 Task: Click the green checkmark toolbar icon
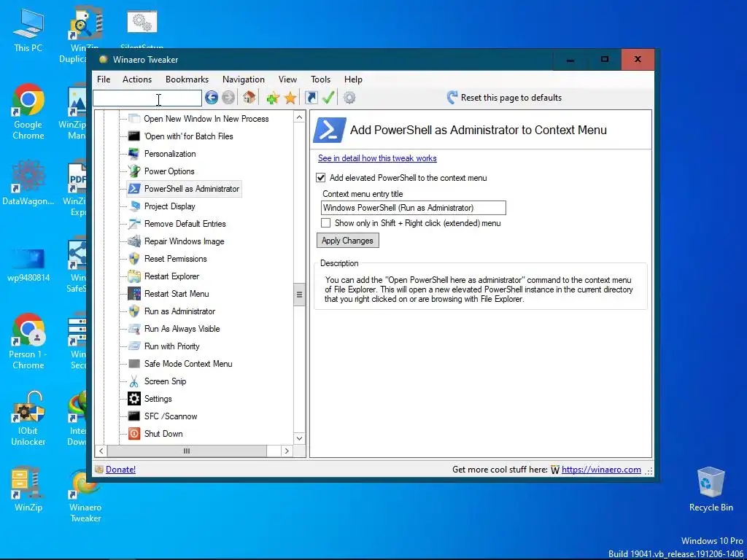click(x=328, y=98)
